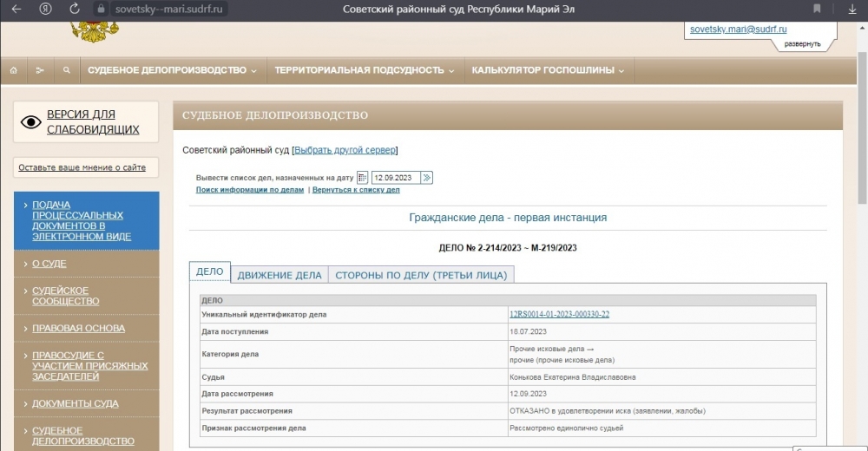868x451 pixels.
Task: Expand the ТЕРРИТОРИАЛЬНАЯ ПОДСУДНОСТЬ dropdown menu
Action: point(364,70)
